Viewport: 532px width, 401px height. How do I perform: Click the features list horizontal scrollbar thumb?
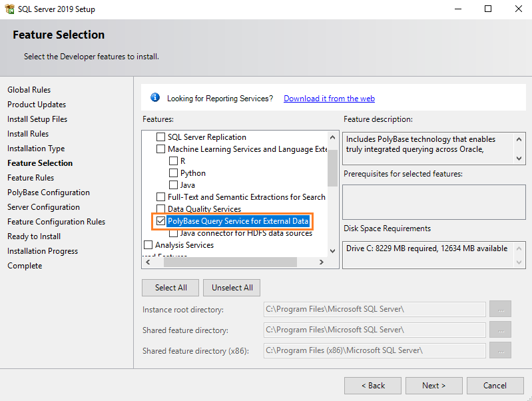point(230,262)
